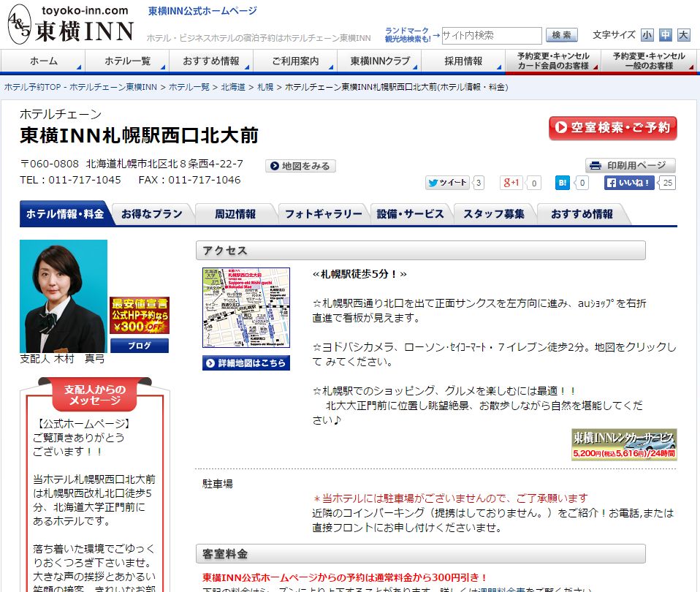This screenshot has height=592, width=700.
Task: Set font size to 小
Action: pyautogui.click(x=647, y=35)
